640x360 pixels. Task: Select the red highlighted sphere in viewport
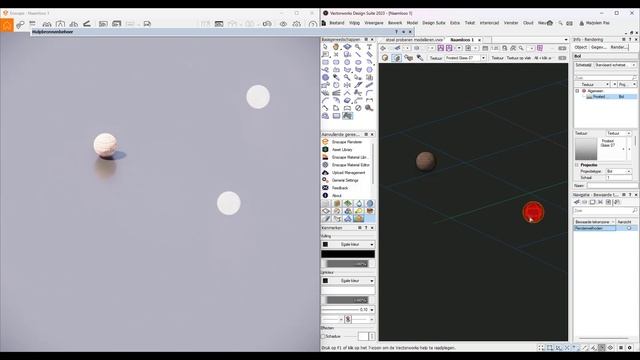coord(533,212)
